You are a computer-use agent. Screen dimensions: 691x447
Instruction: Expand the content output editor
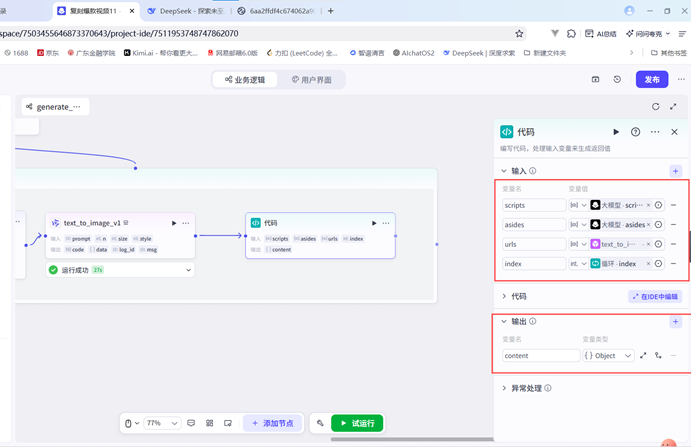click(x=643, y=355)
